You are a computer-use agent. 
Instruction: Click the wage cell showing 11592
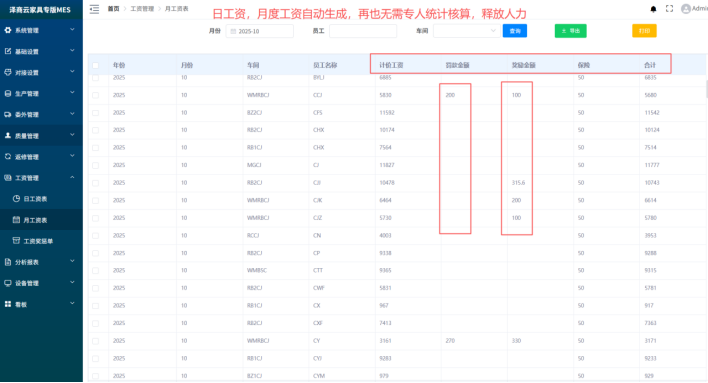[387, 112]
